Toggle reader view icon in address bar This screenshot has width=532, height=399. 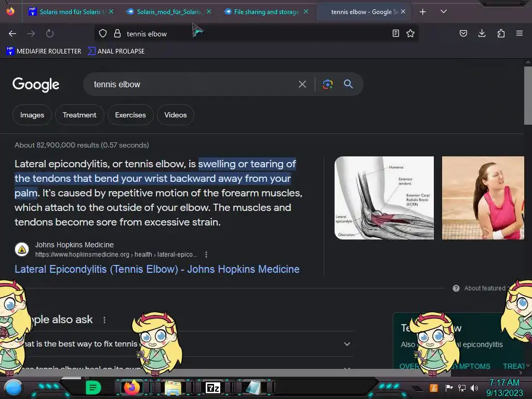pos(395,33)
